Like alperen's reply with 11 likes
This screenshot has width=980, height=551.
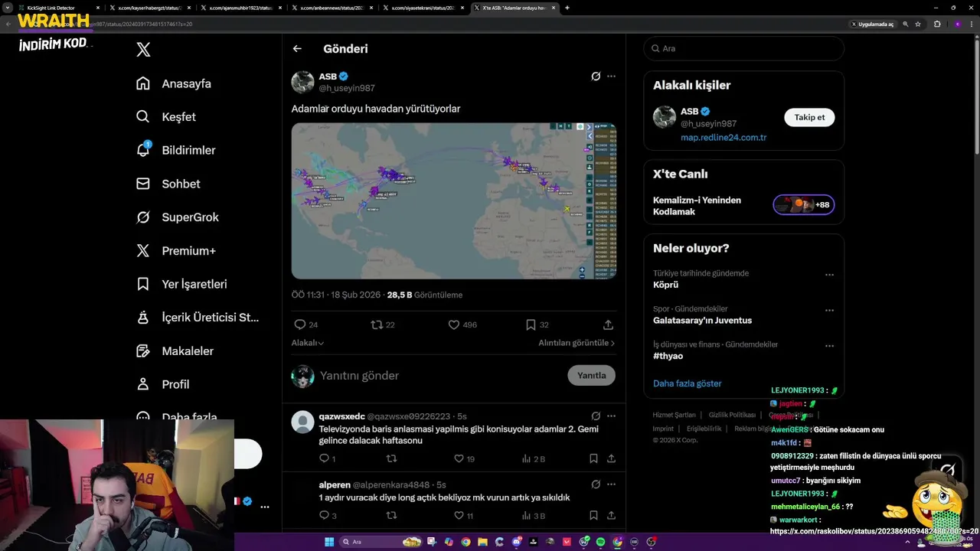point(459,516)
